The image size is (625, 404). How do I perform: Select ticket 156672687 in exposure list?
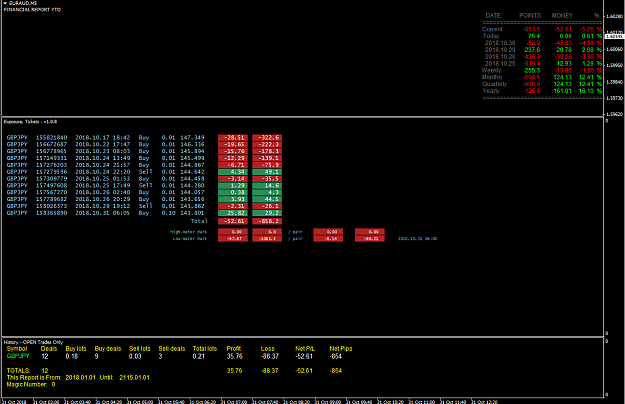click(x=51, y=144)
